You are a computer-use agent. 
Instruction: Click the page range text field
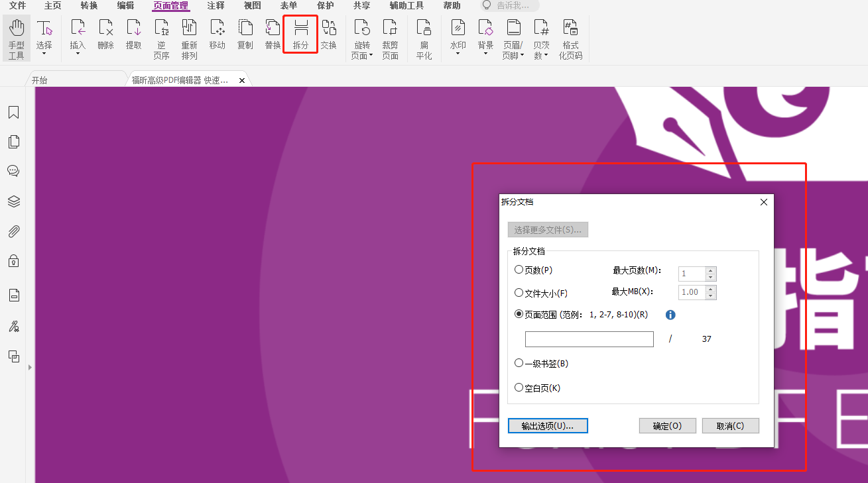(589, 339)
